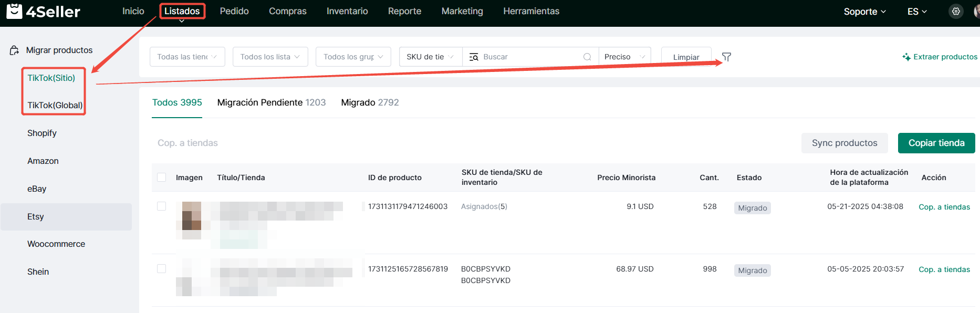Open the Todos los listados dropdown
This screenshot has height=313, width=980.
(x=270, y=57)
